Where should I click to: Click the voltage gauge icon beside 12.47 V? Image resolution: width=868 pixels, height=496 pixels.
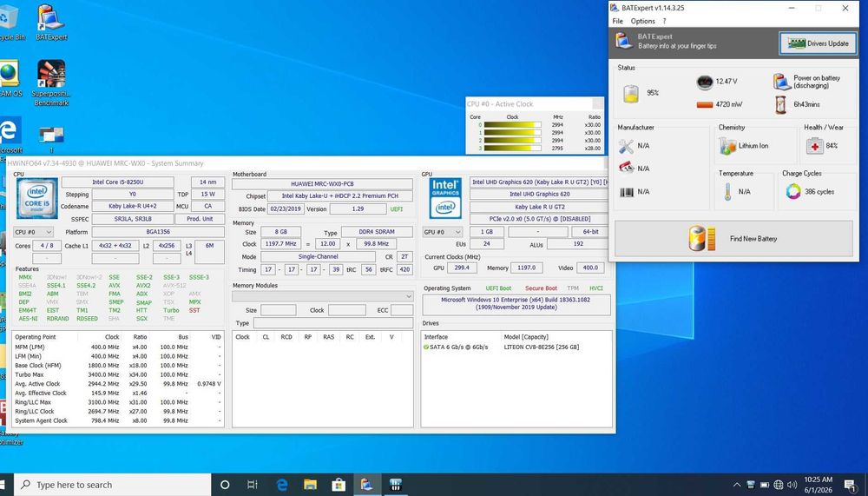pyautogui.click(x=705, y=82)
